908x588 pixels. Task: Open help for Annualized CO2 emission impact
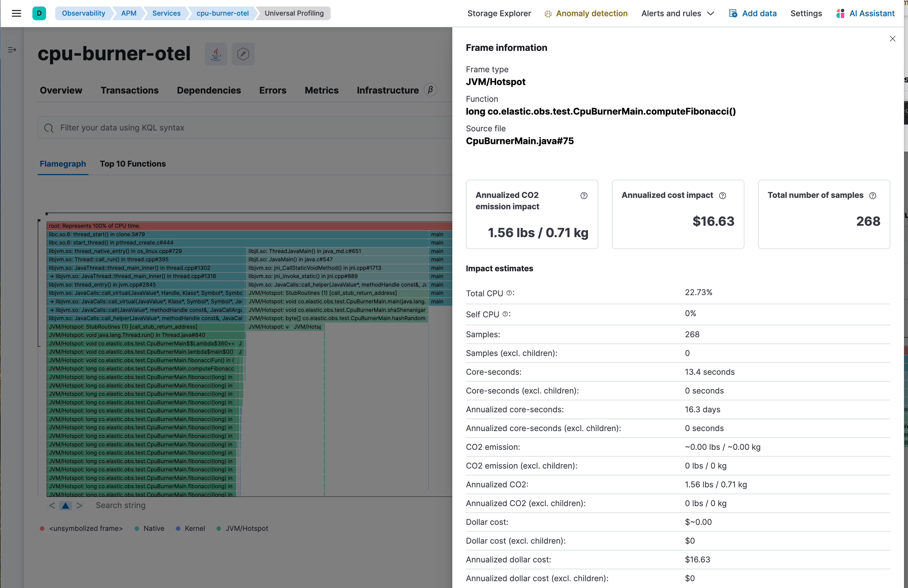(x=583, y=196)
